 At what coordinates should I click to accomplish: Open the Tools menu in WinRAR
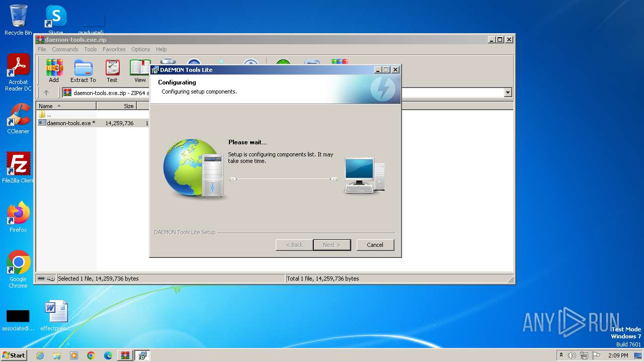91,49
